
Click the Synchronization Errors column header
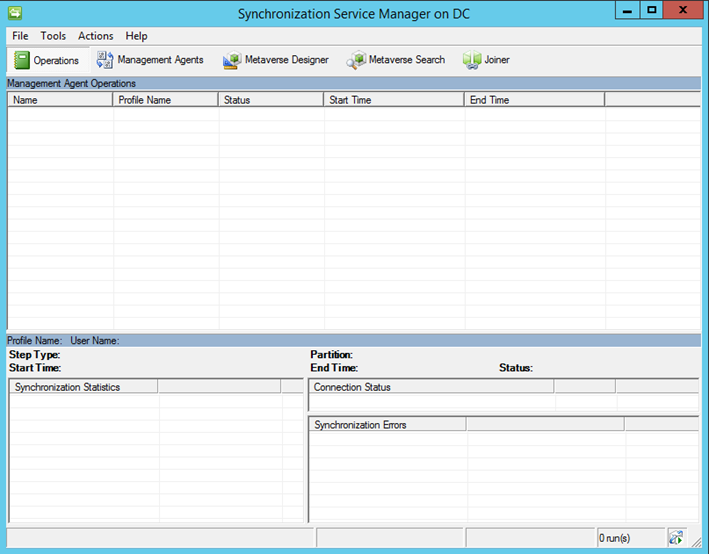[388, 425]
